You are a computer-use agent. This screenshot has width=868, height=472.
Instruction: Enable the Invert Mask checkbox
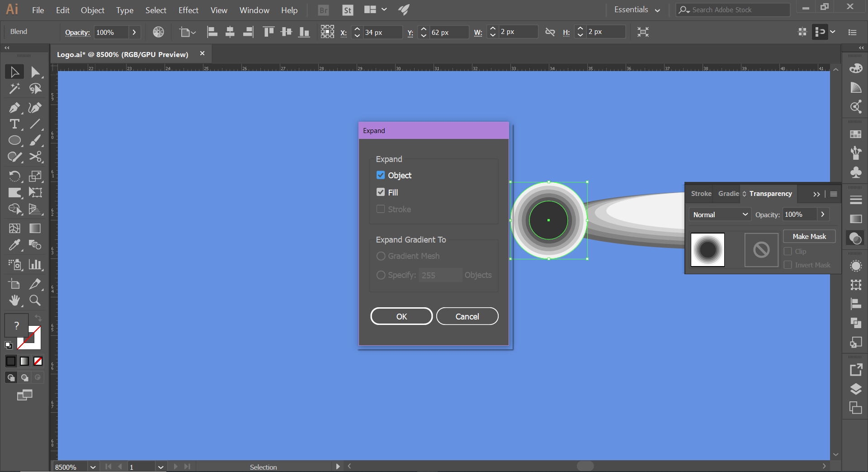click(x=788, y=265)
